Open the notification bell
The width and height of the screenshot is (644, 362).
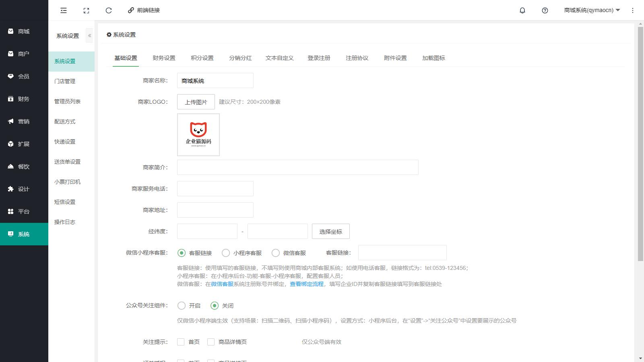click(522, 10)
